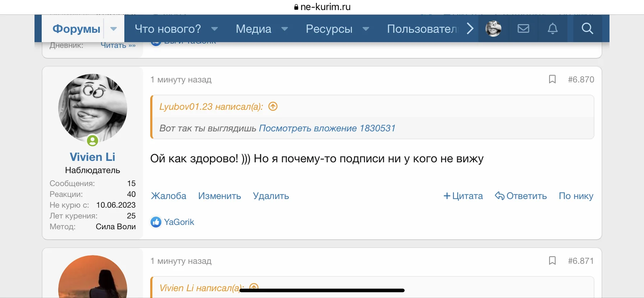The image size is (644, 298).
Task: Open the Vivien Li username link
Action: pyautogui.click(x=92, y=157)
